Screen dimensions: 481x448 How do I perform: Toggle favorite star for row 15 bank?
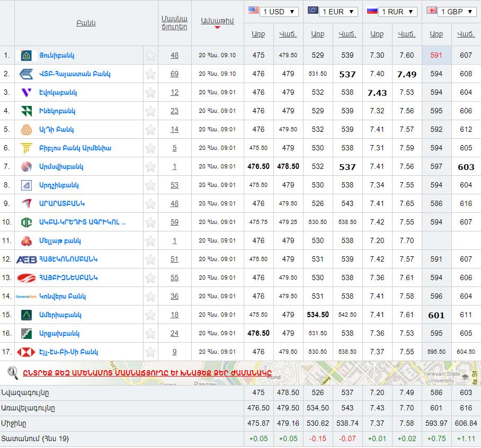click(150, 315)
